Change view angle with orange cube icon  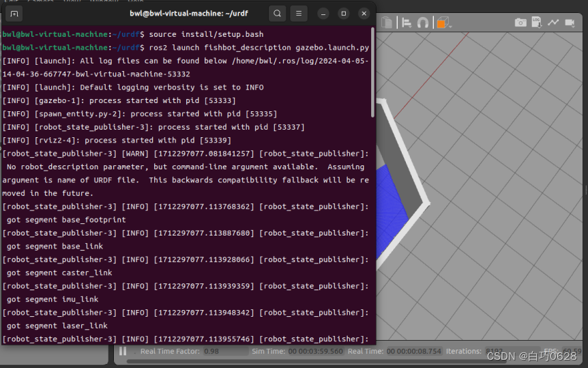click(x=443, y=23)
